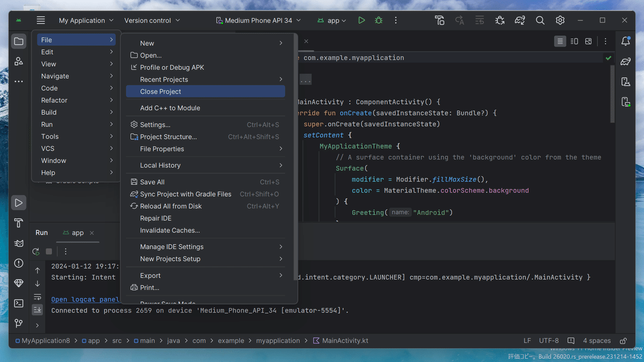Image resolution: width=644 pixels, height=362 pixels.
Task: Open Search Everywhere magnifier icon
Action: pos(540,20)
